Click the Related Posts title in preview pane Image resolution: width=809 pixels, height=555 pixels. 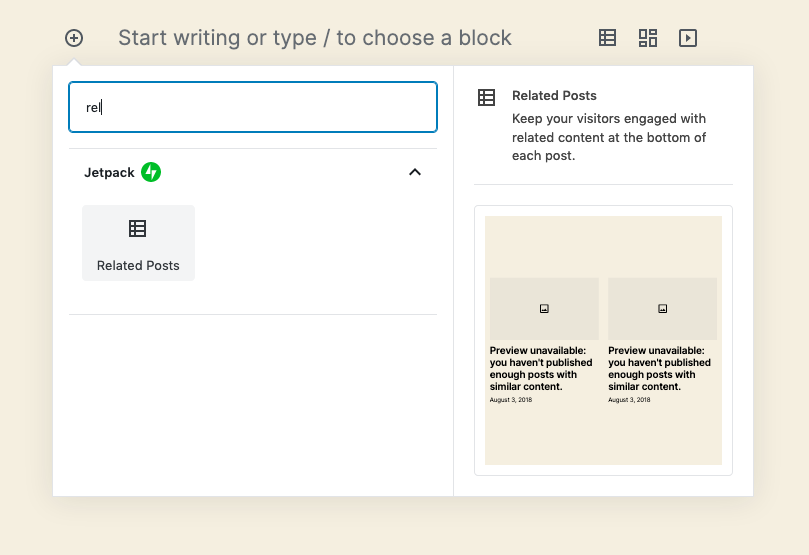[x=554, y=96]
